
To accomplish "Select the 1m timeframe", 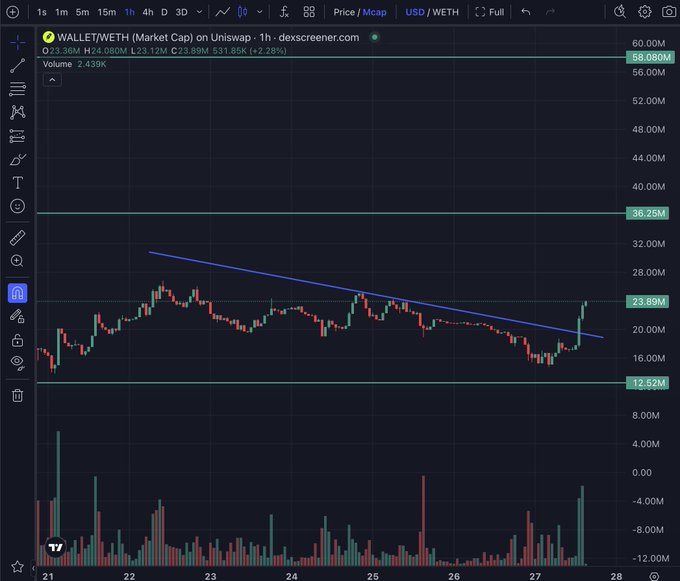I will (62, 12).
